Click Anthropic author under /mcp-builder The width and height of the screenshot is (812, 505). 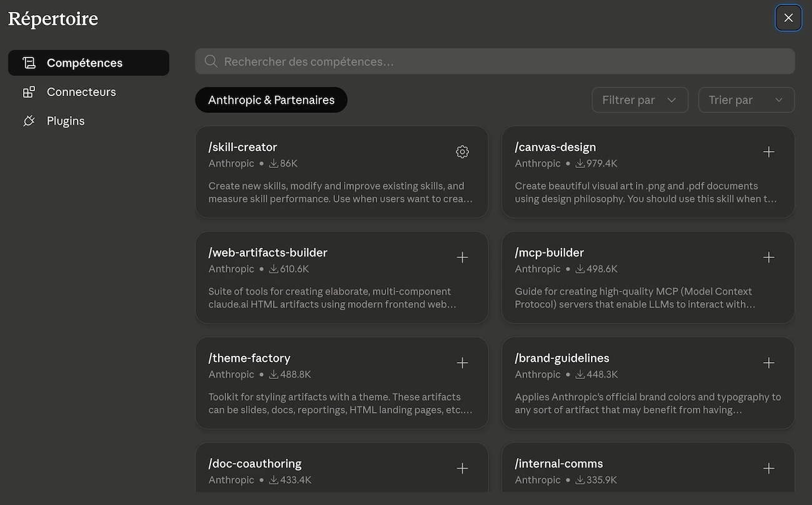tap(538, 269)
